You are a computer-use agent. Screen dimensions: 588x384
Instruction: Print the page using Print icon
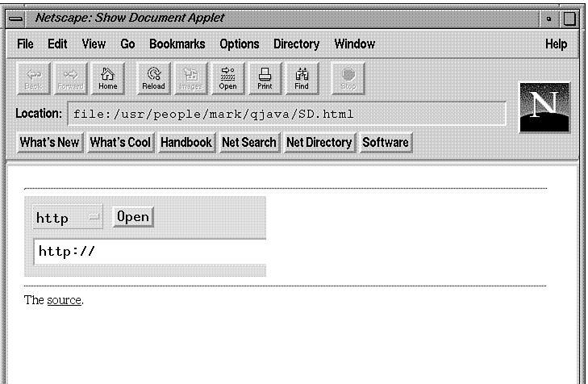point(265,77)
